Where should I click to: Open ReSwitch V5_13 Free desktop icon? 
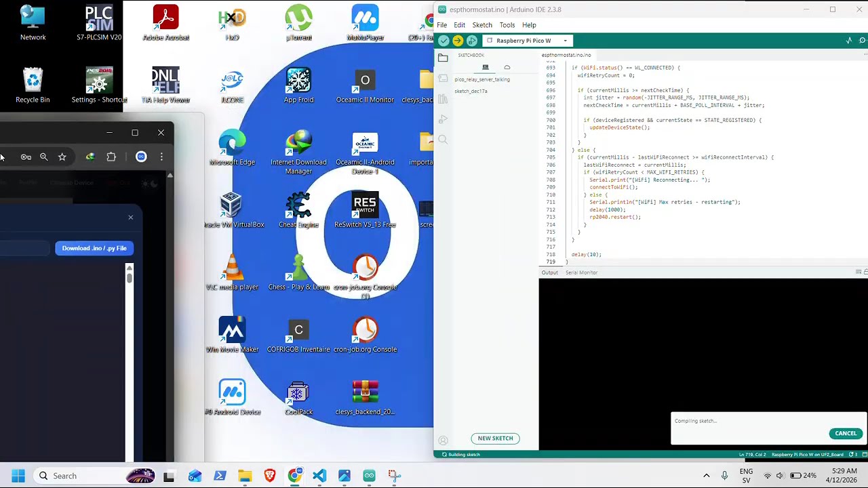365,210
